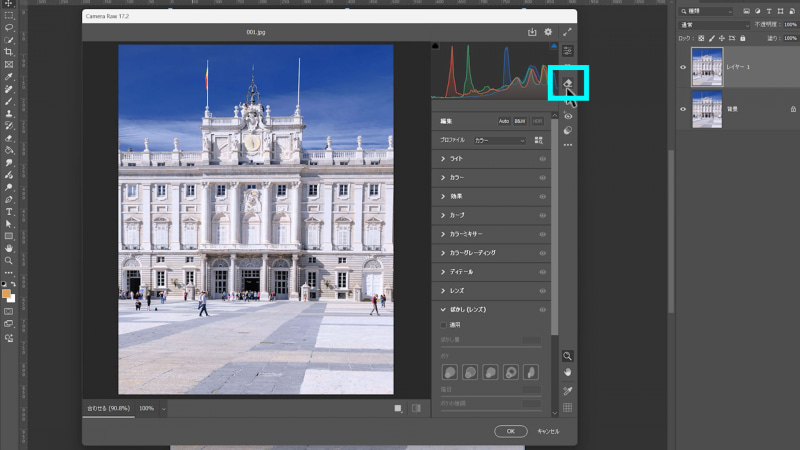Image resolution: width=800 pixels, height=450 pixels.
Task: Open the プロファイル カラー dropdown
Action: (x=499, y=140)
